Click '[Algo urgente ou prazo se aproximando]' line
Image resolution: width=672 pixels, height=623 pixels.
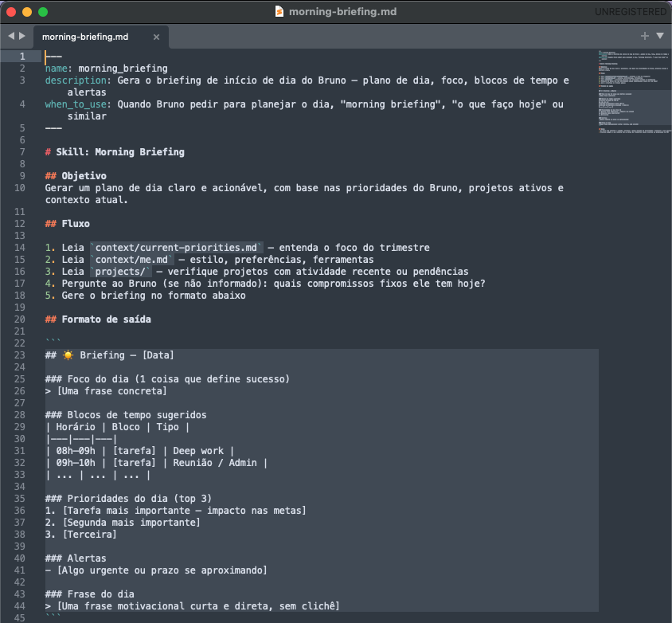pos(162,570)
